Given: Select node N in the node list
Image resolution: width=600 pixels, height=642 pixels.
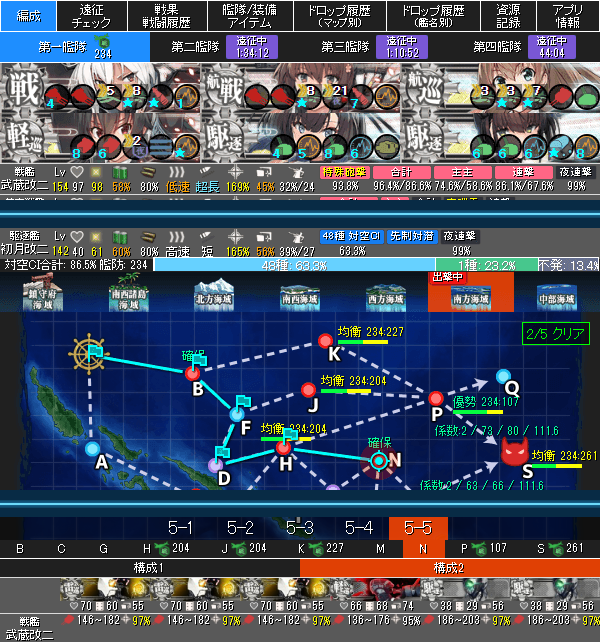Looking at the screenshot, I should point(423,549).
